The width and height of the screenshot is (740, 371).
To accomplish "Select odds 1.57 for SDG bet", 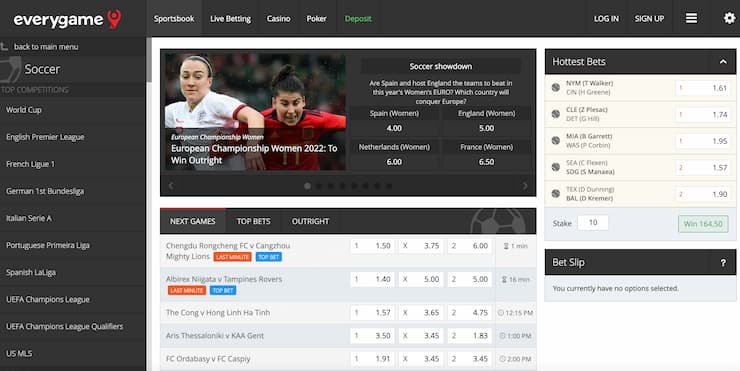I will [x=703, y=168].
